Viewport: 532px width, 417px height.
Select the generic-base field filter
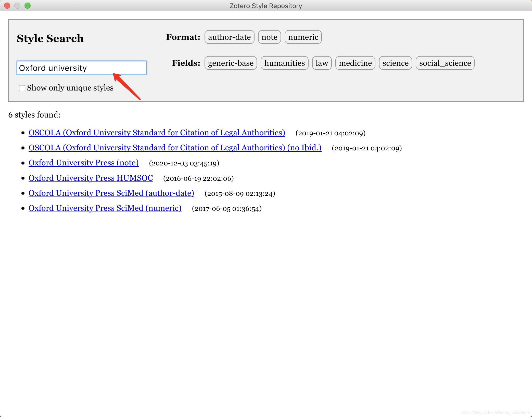click(231, 63)
